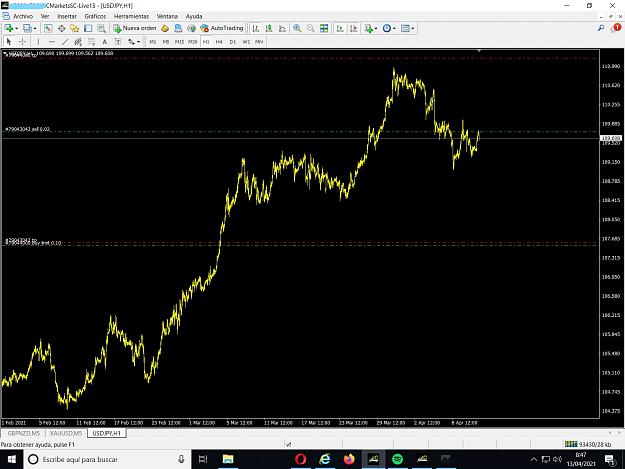The width and height of the screenshot is (625, 469).
Task: Select the USDJPY,H1 chart tab
Action: point(106,433)
